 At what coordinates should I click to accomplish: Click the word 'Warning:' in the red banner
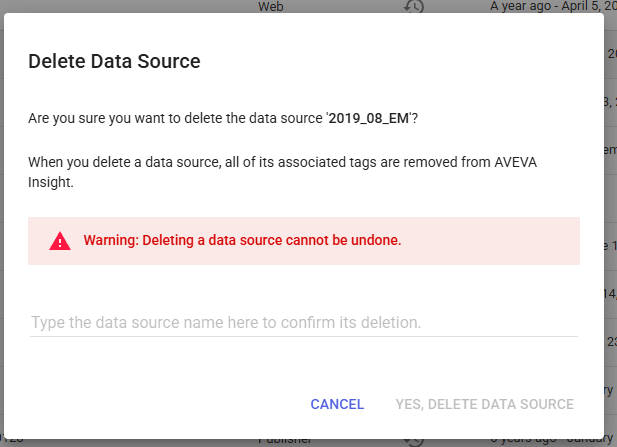(x=111, y=240)
